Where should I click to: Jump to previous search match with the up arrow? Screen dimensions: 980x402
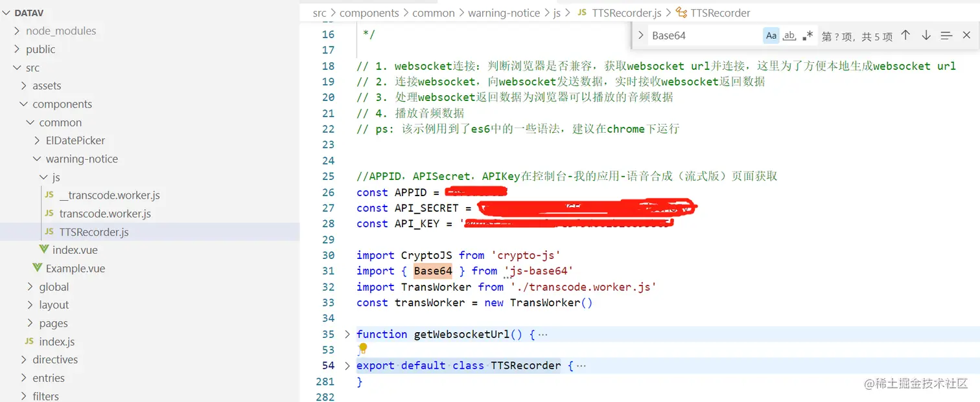click(x=905, y=36)
